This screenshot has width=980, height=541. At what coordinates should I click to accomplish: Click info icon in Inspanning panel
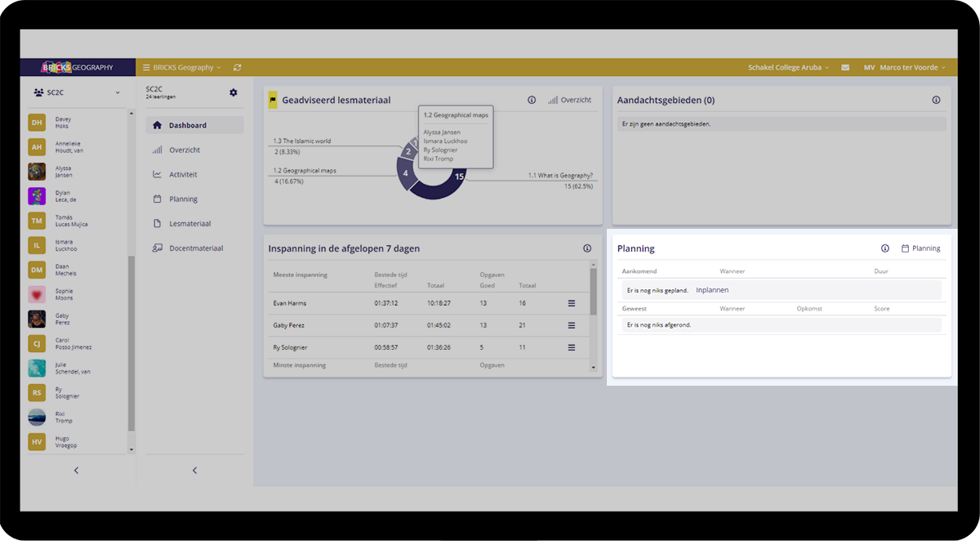[587, 248]
